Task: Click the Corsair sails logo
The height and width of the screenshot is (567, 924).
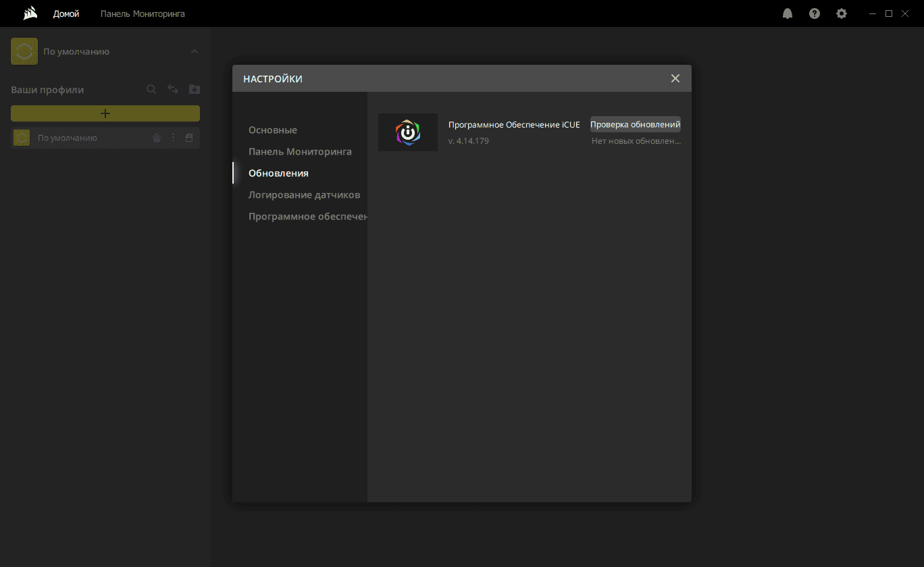Action: pyautogui.click(x=30, y=13)
